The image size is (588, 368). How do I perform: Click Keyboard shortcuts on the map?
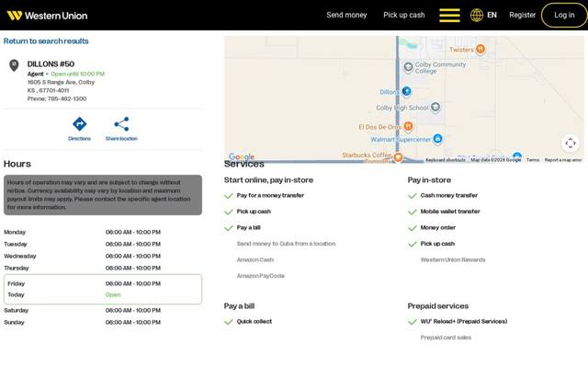pyautogui.click(x=445, y=159)
